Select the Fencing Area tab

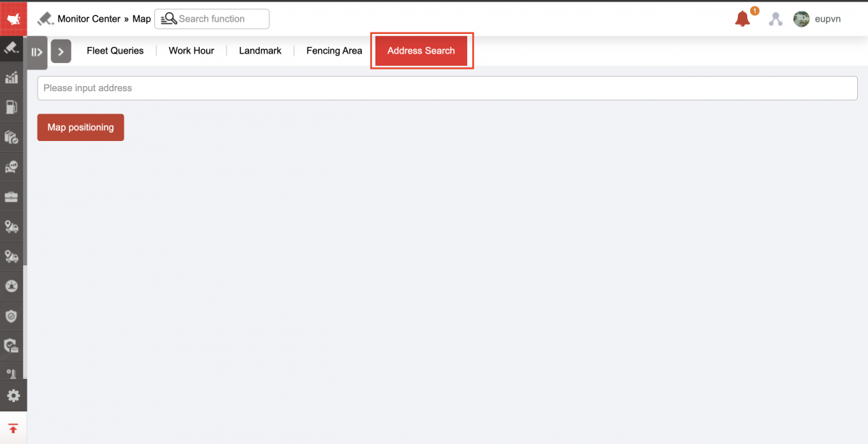[x=334, y=51]
